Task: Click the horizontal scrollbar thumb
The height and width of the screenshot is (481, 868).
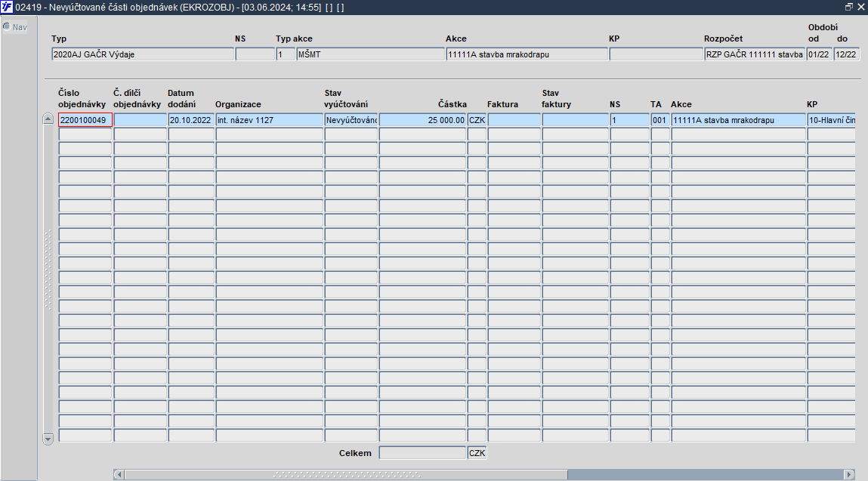Action: (x=346, y=474)
